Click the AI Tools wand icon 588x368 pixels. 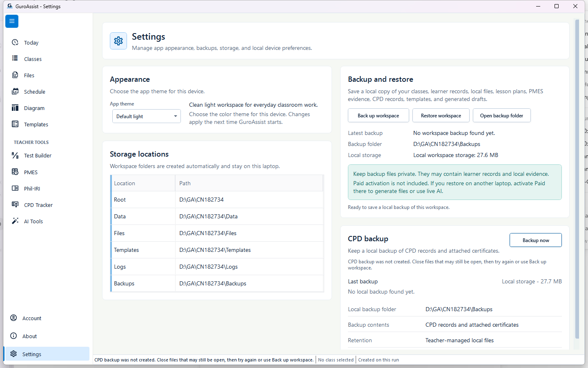15,221
